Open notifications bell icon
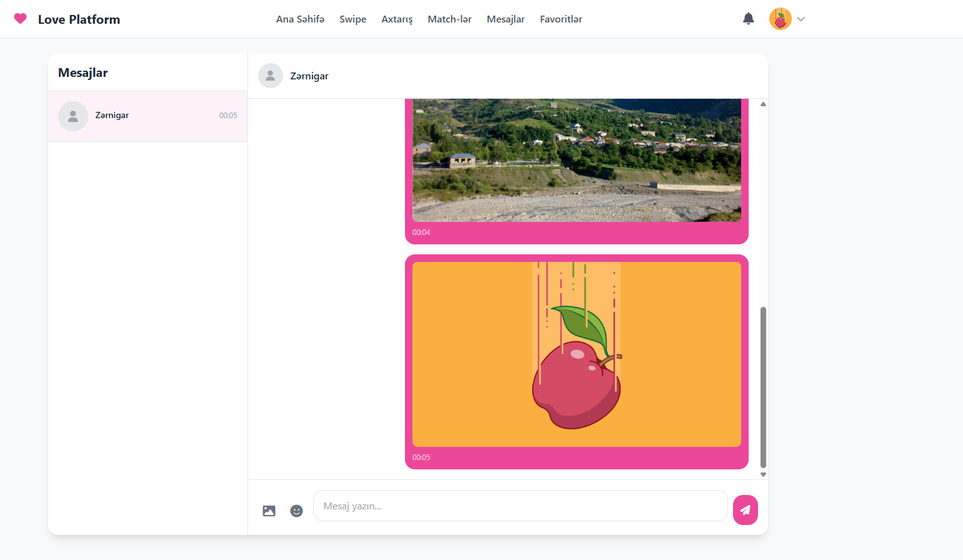Image resolution: width=963 pixels, height=560 pixels. 748,19
